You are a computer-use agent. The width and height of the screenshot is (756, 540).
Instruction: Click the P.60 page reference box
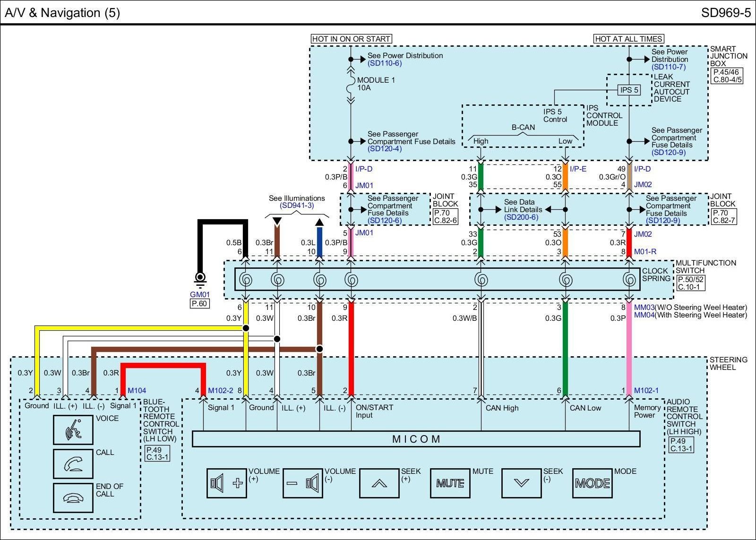click(199, 304)
